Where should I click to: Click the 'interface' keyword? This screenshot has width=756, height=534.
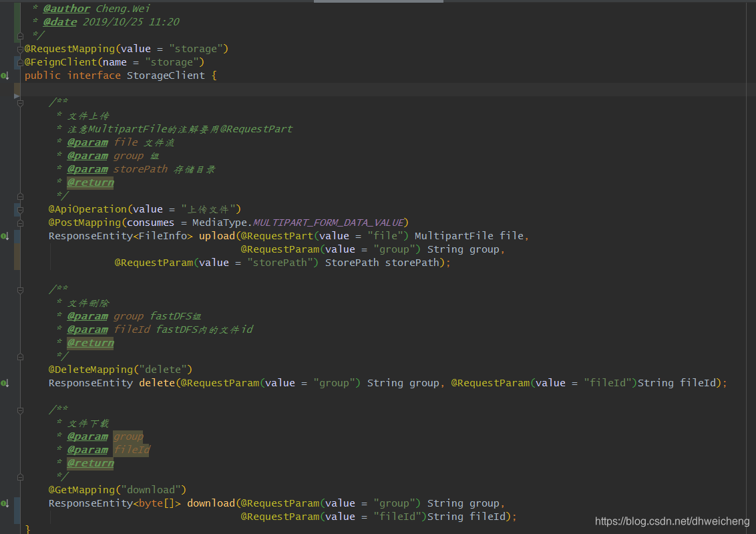[x=94, y=76]
